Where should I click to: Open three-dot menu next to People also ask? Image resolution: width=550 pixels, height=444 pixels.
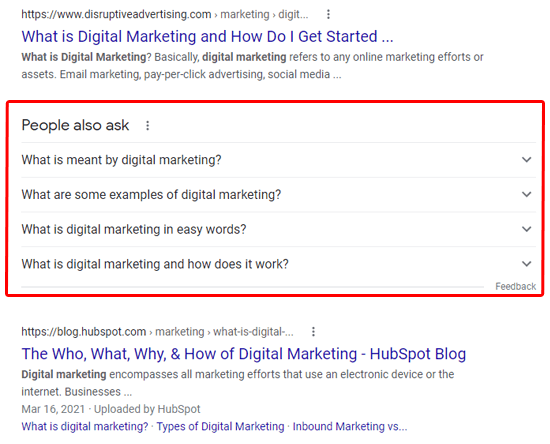(x=148, y=126)
